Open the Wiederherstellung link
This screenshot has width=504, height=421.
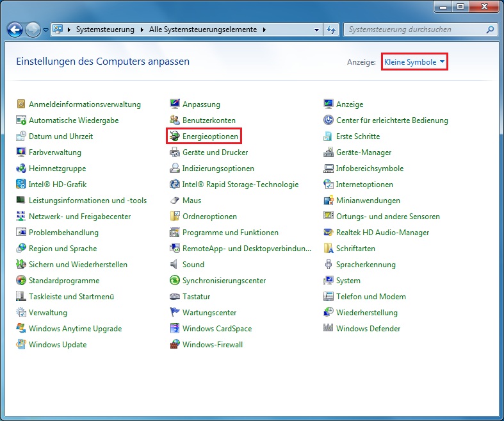(366, 313)
